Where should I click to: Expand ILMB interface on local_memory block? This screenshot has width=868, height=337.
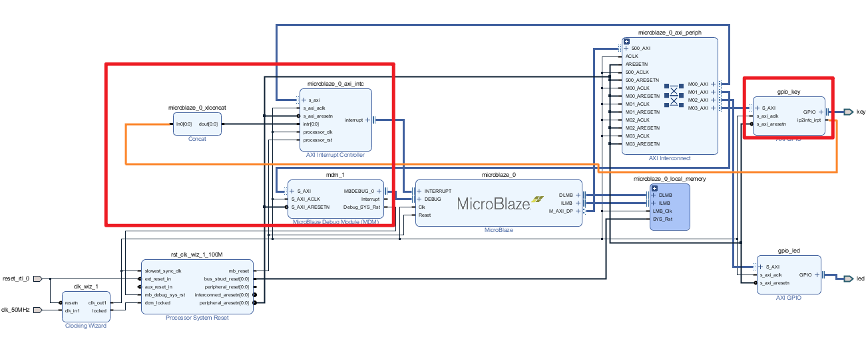(653, 203)
